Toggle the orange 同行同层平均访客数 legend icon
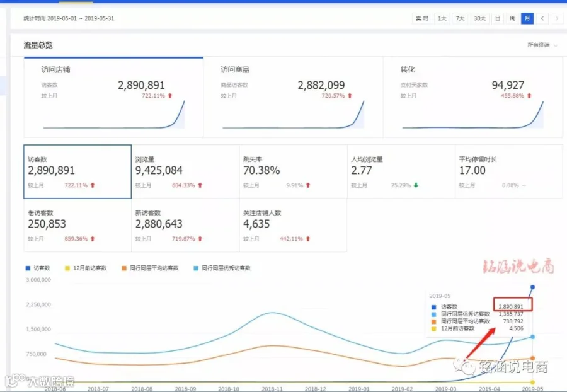Image resolution: width=567 pixels, height=392 pixels. tap(123, 268)
